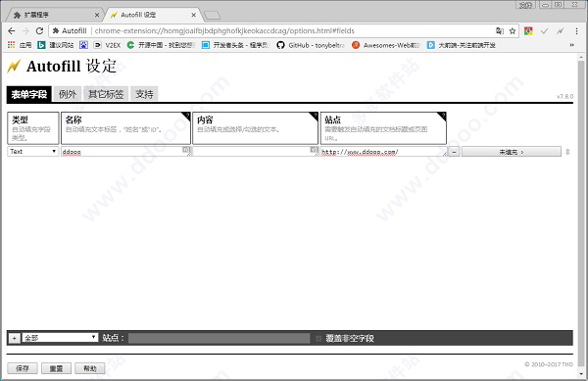Click the Autofill lightning logo beside the title
This screenshot has height=381, width=588.
point(14,67)
